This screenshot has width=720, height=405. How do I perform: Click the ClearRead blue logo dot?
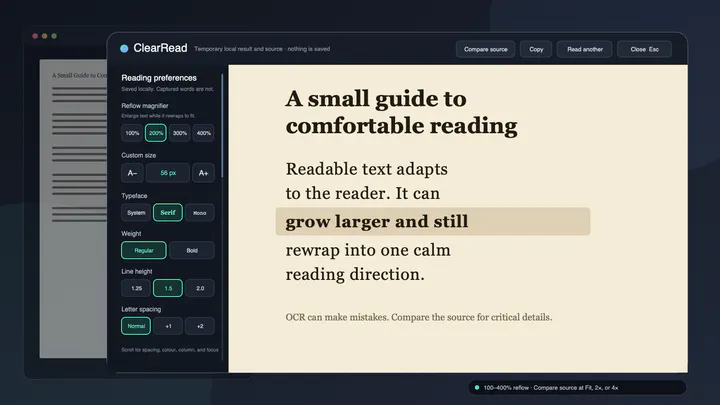124,48
